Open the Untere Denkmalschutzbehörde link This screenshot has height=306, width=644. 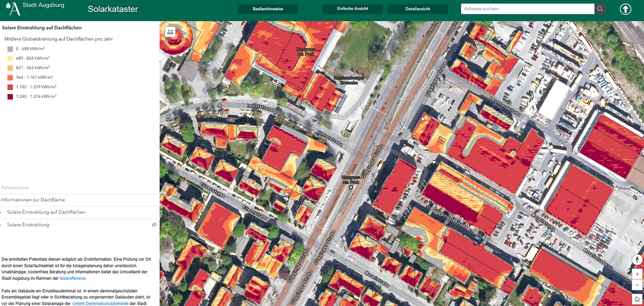click(100, 304)
